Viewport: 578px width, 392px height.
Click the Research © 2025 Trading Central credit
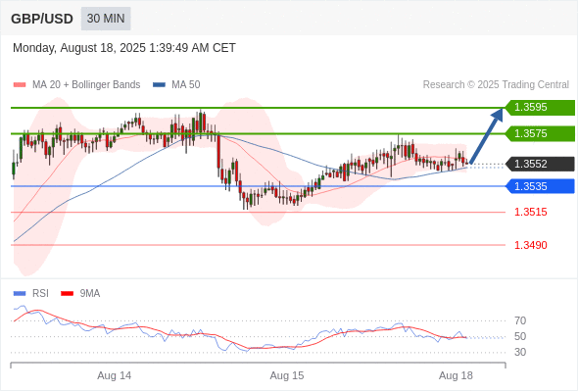coord(496,85)
